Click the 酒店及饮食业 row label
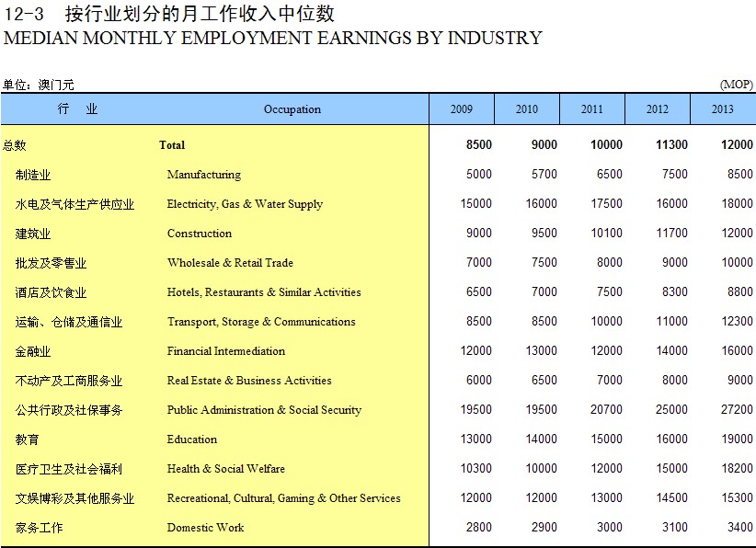The image size is (756, 548). coord(51,292)
